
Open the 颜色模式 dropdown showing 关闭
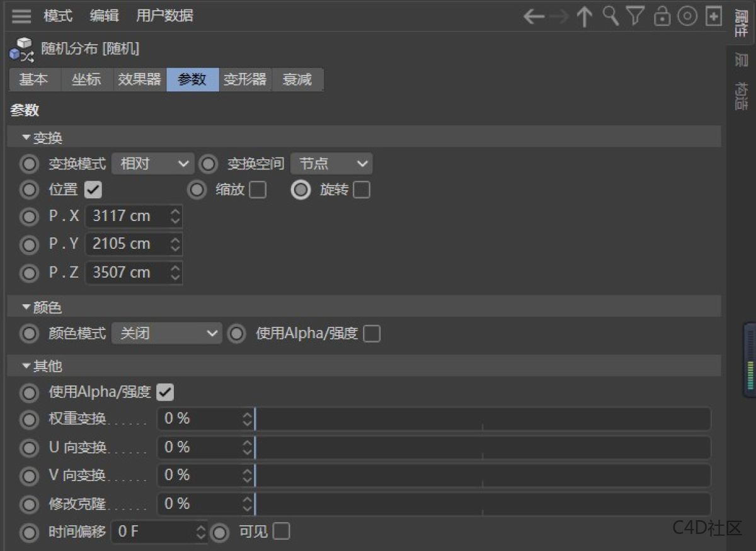click(166, 333)
